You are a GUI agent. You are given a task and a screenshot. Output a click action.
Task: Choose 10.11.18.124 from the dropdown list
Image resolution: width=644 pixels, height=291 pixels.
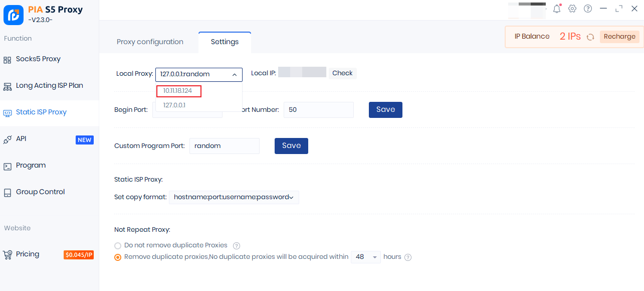pyautogui.click(x=178, y=91)
